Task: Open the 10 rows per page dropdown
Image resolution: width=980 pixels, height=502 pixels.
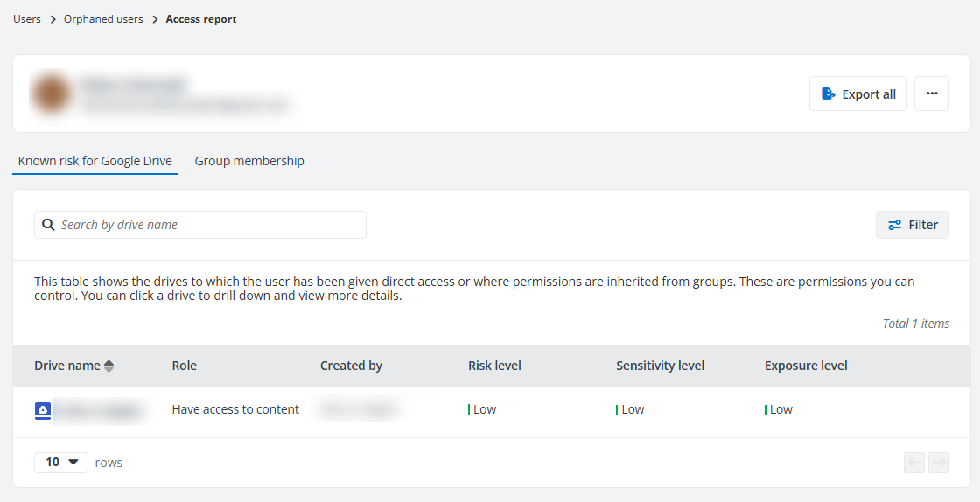Action: 61,462
